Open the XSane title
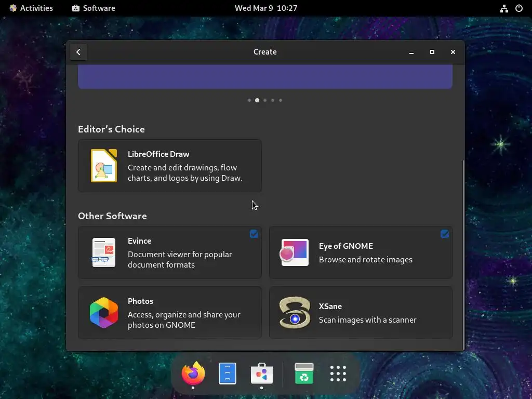The image size is (532, 399). (330, 307)
